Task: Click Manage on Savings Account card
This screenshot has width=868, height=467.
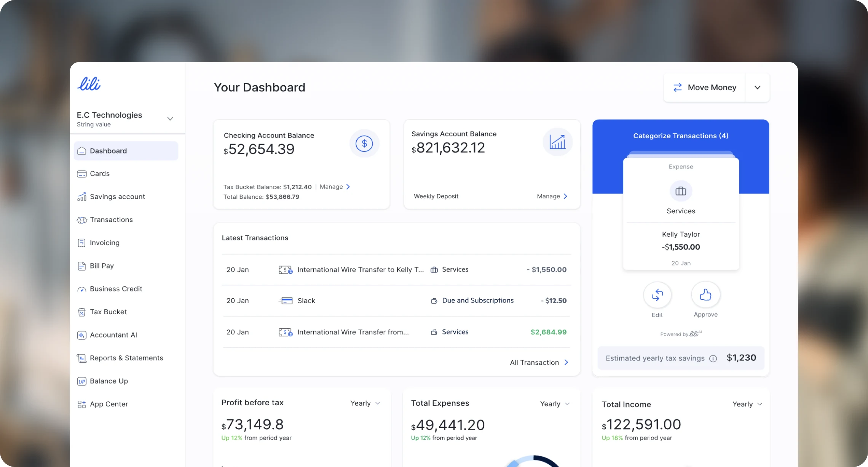Action: click(x=552, y=196)
